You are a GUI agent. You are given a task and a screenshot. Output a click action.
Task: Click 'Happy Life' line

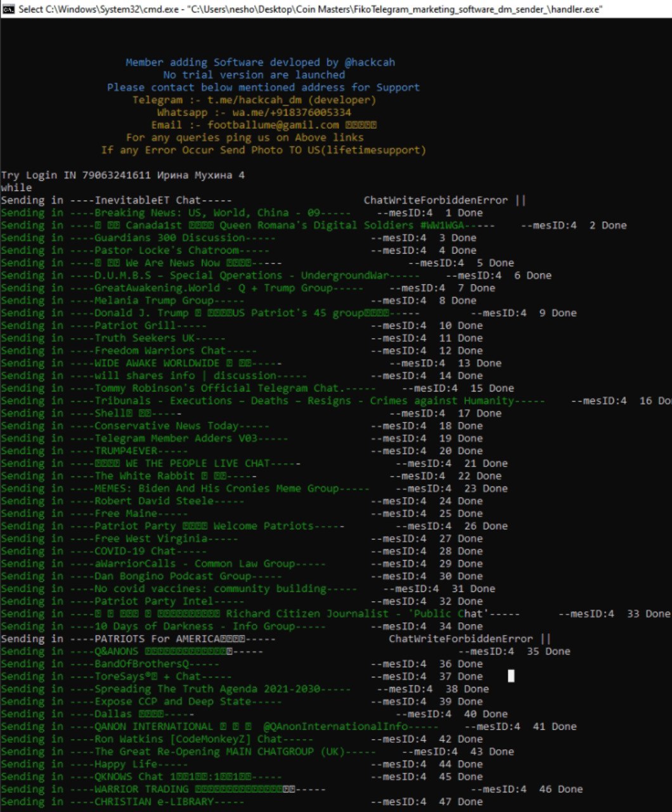(242, 764)
